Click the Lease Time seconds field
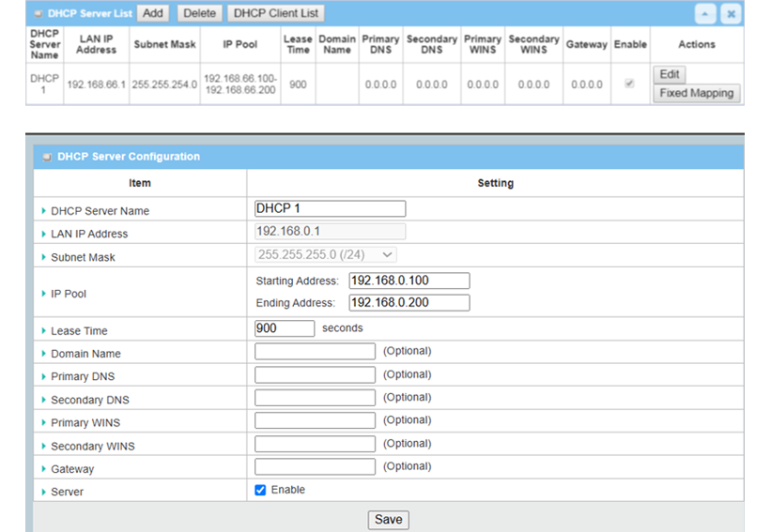Screen dimensions: 771x532 point(284,328)
